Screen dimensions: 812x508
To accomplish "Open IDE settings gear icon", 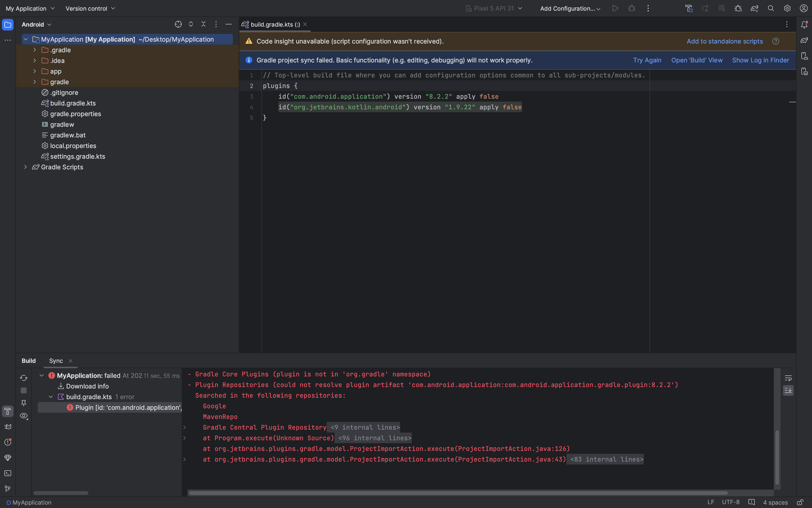I will 787,8.
